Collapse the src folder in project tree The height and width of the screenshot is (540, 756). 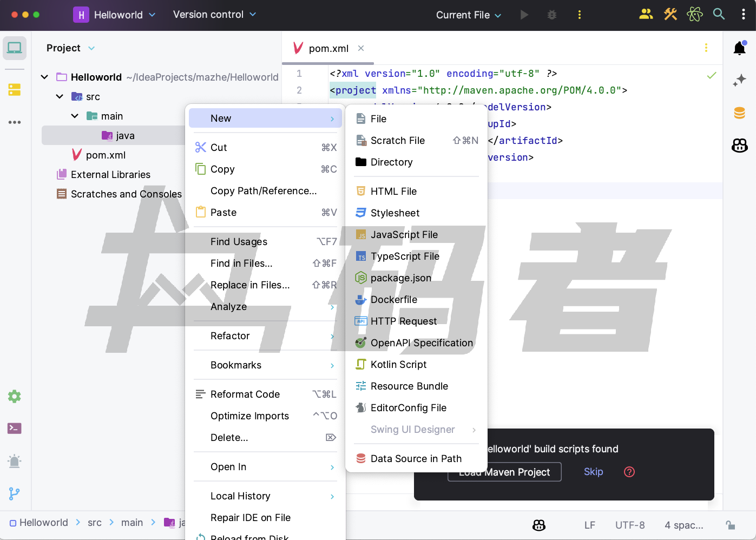point(60,97)
